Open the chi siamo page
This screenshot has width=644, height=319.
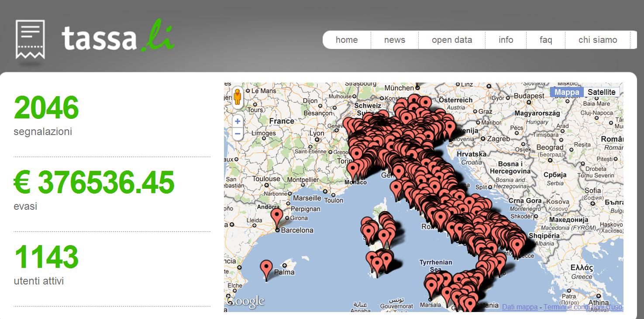pos(598,40)
